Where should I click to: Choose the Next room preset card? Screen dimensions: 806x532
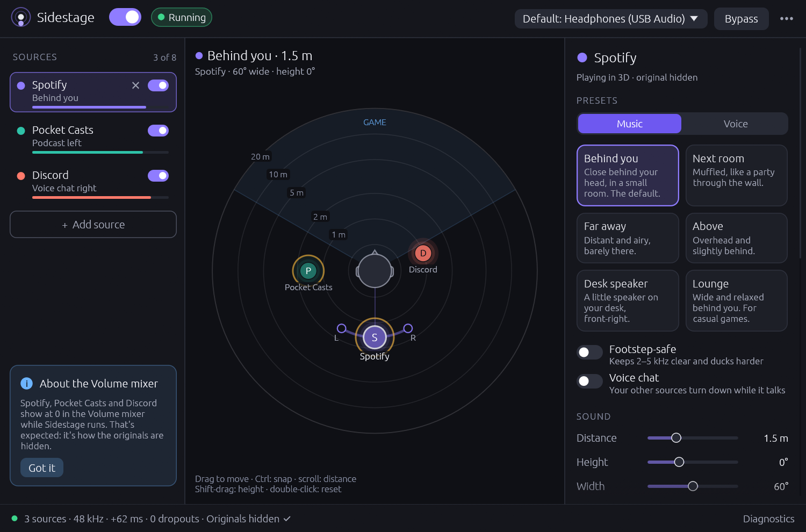pos(737,175)
